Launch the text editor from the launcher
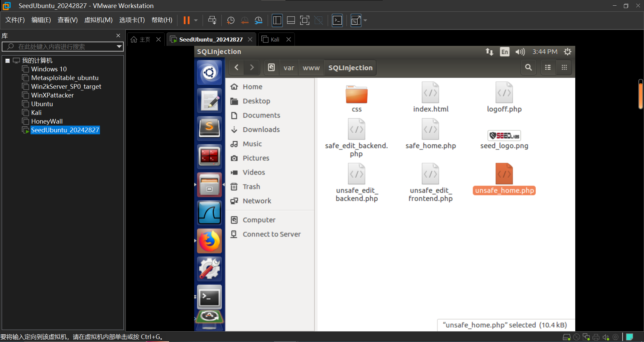The width and height of the screenshot is (644, 342). click(209, 100)
